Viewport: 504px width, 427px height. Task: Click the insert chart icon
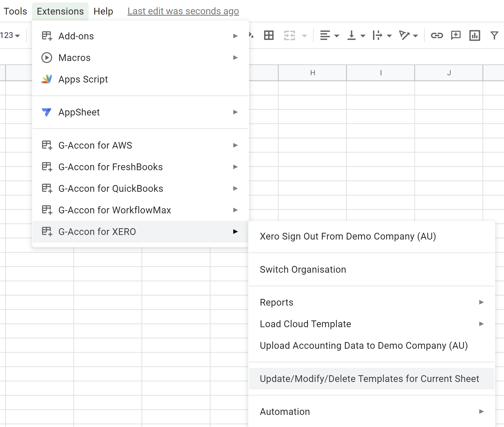pos(475,35)
